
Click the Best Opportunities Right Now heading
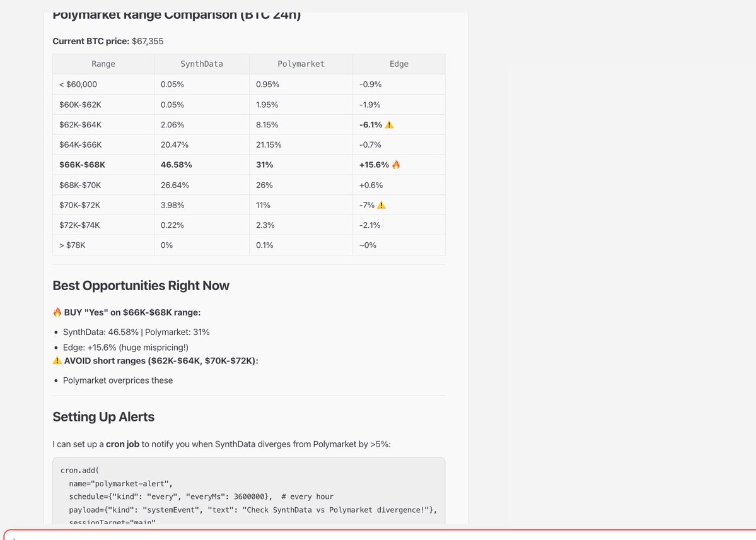click(141, 285)
